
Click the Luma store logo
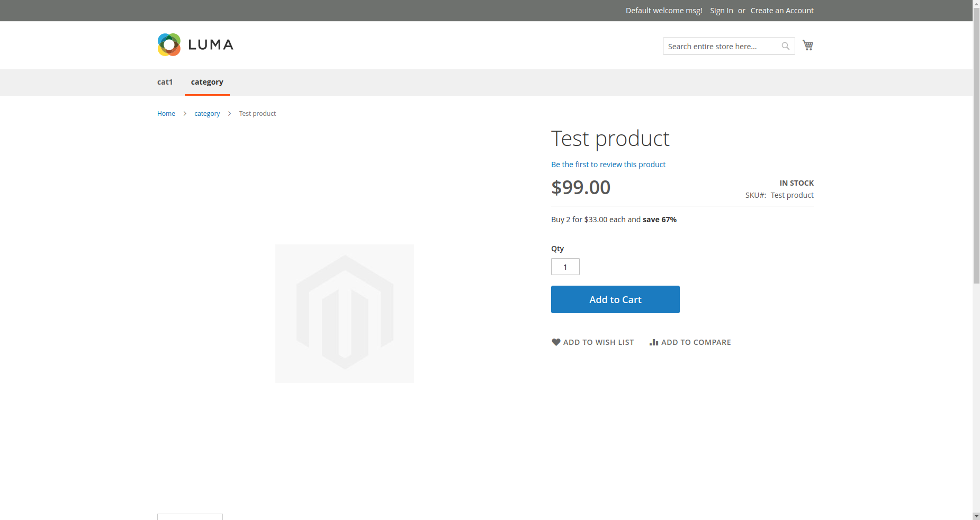pos(195,44)
